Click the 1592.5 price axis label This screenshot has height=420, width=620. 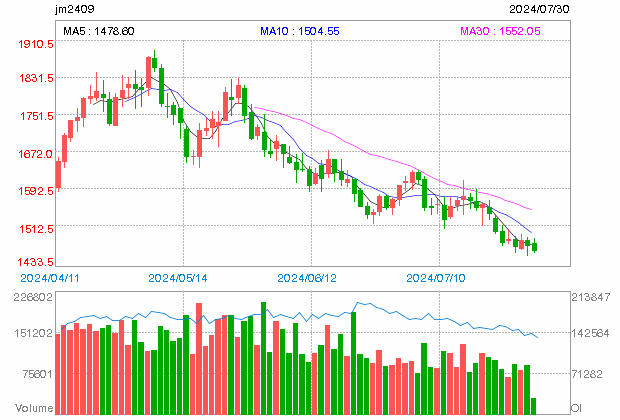click(36, 191)
